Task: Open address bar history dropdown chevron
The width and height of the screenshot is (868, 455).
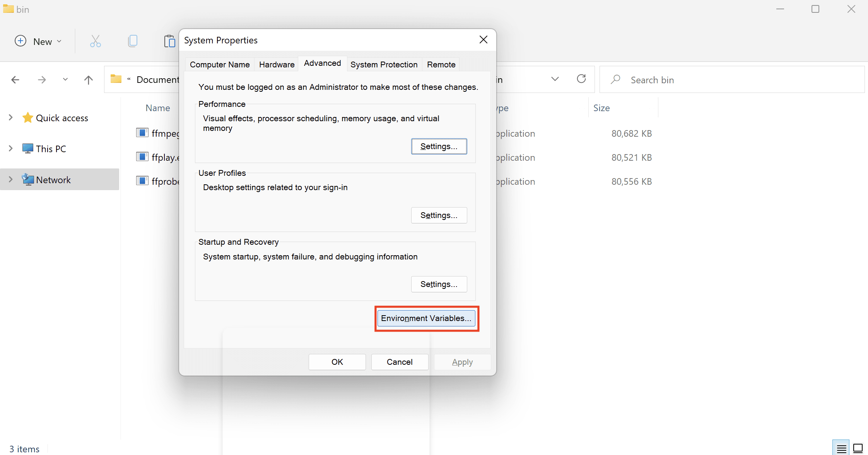Action: (x=555, y=79)
